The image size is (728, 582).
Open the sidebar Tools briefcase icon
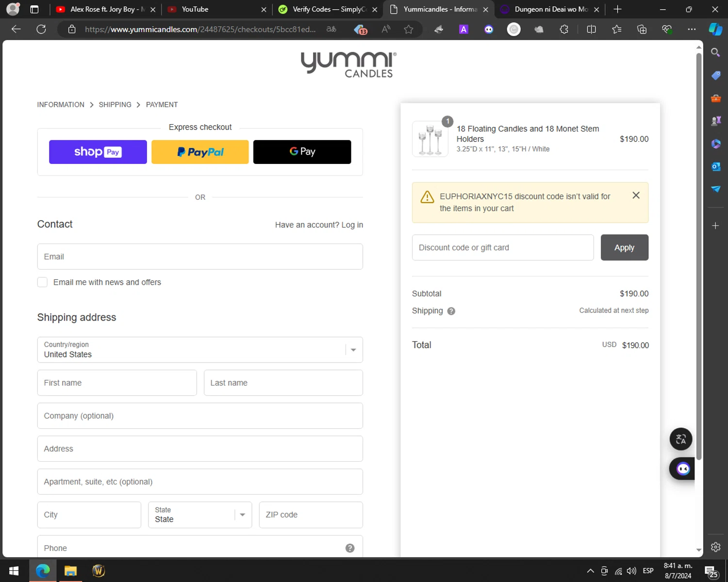(715, 98)
